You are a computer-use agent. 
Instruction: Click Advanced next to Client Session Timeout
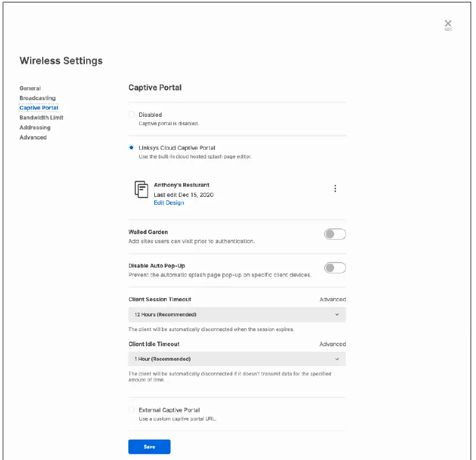pyautogui.click(x=332, y=299)
